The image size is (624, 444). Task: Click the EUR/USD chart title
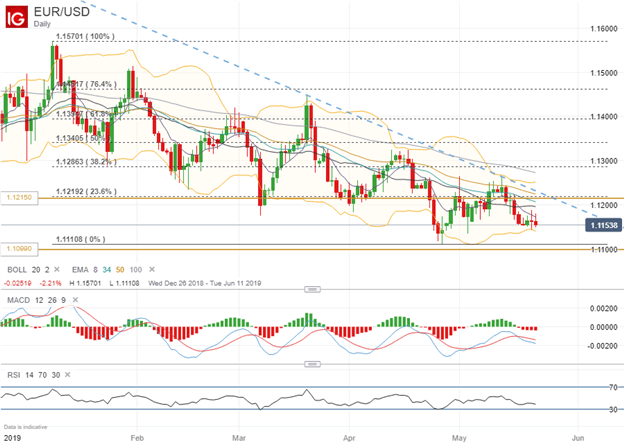click(x=62, y=12)
